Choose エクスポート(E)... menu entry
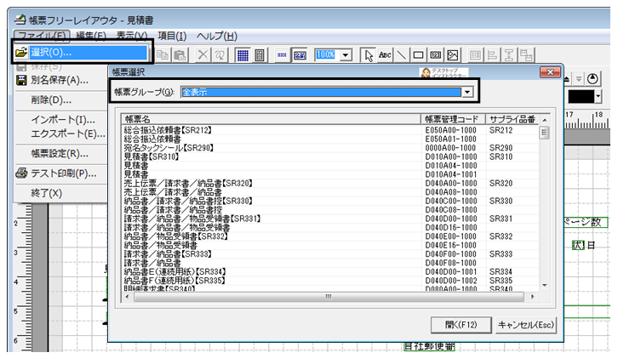The height and width of the screenshot is (364, 618). [x=68, y=134]
